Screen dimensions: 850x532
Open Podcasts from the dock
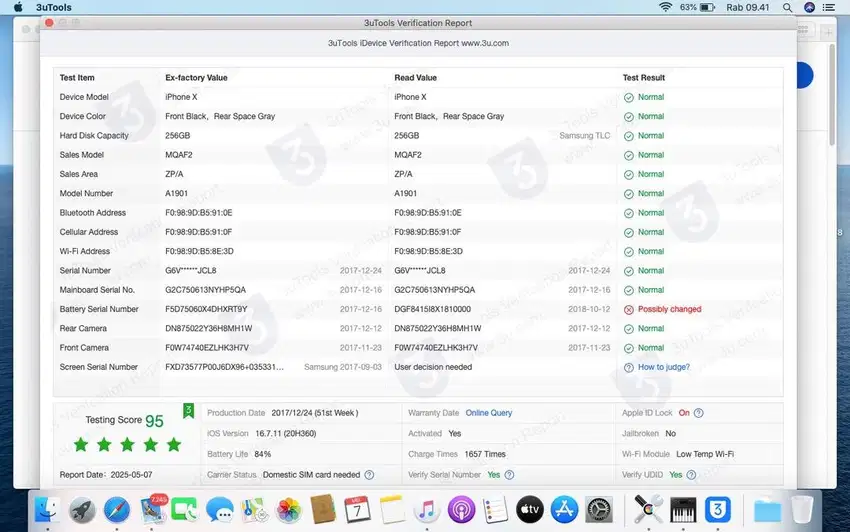(x=461, y=510)
